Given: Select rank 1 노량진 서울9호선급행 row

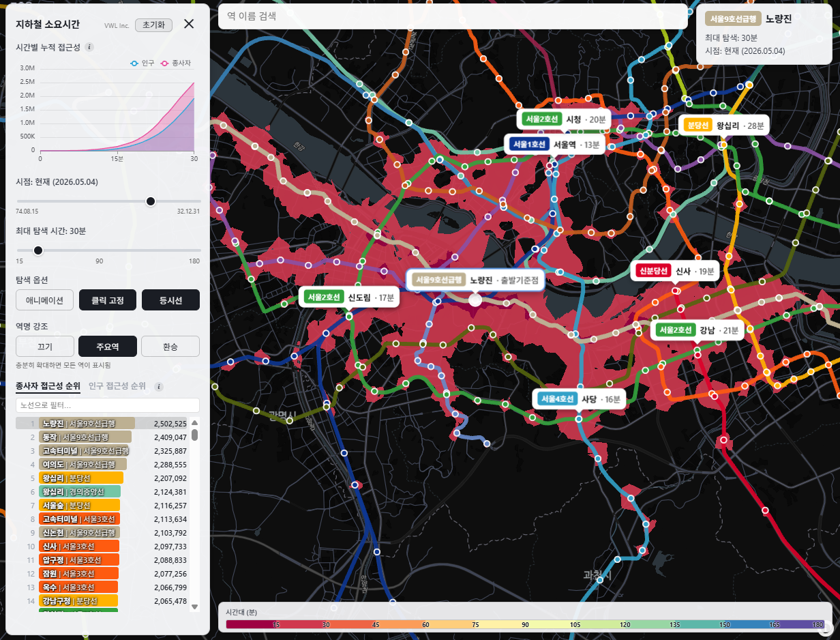Looking at the screenshot, I should click(x=102, y=424).
